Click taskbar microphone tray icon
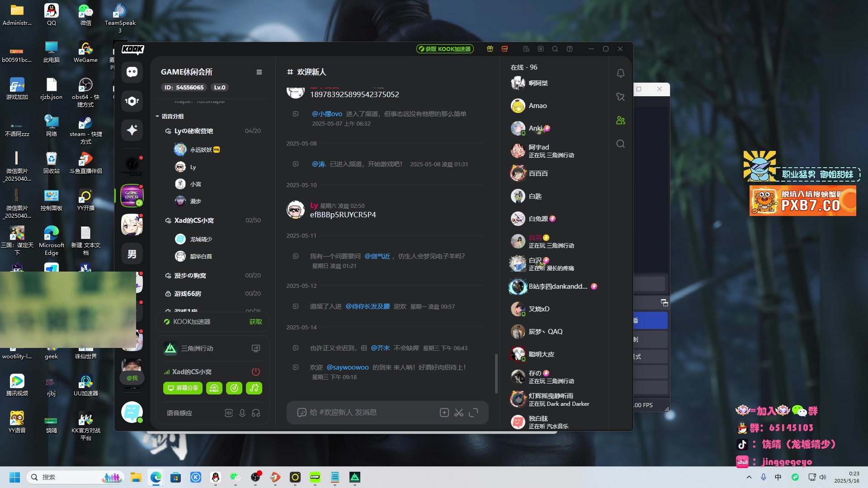 point(764,477)
